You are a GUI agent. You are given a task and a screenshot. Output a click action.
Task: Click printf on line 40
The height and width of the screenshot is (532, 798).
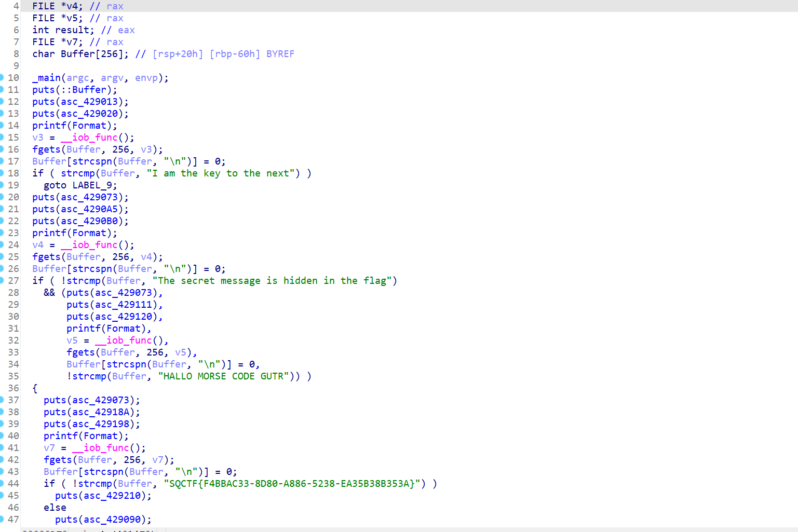pyautogui.click(x=61, y=436)
